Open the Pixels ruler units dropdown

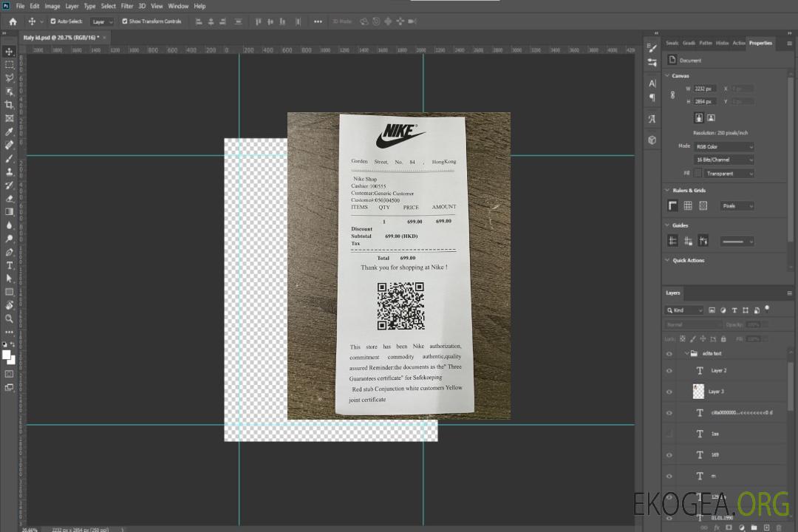737,206
